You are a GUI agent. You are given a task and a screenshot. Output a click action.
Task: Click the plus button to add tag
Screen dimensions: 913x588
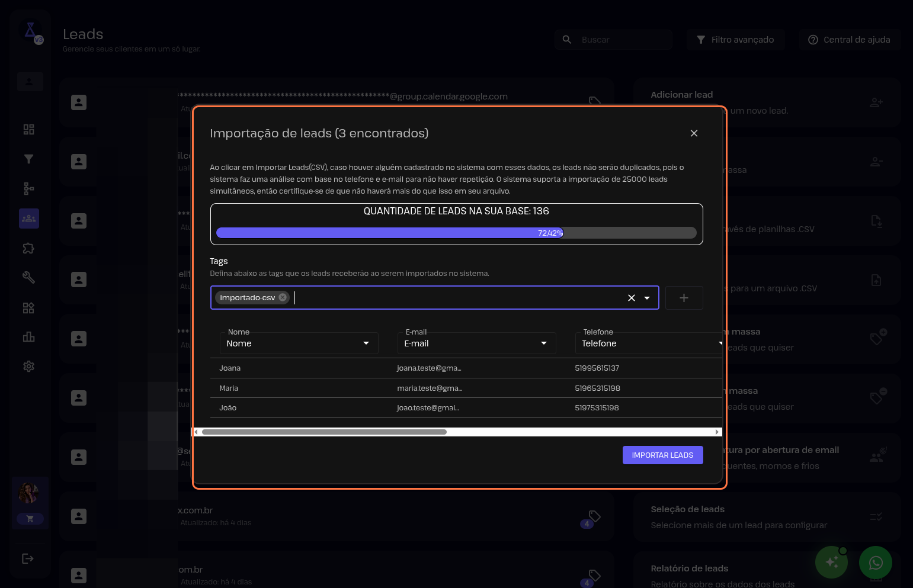tap(684, 298)
